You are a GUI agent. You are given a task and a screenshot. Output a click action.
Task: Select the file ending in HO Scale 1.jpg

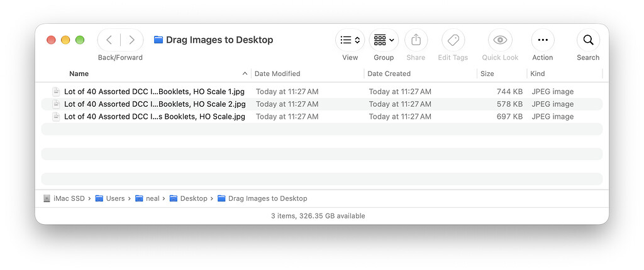tap(321, 92)
